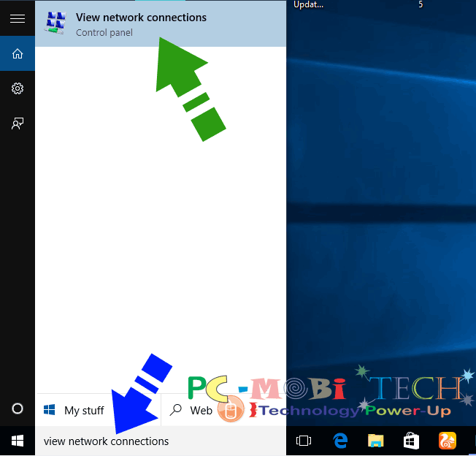Select the desktop item labeled 5

(421, 4)
